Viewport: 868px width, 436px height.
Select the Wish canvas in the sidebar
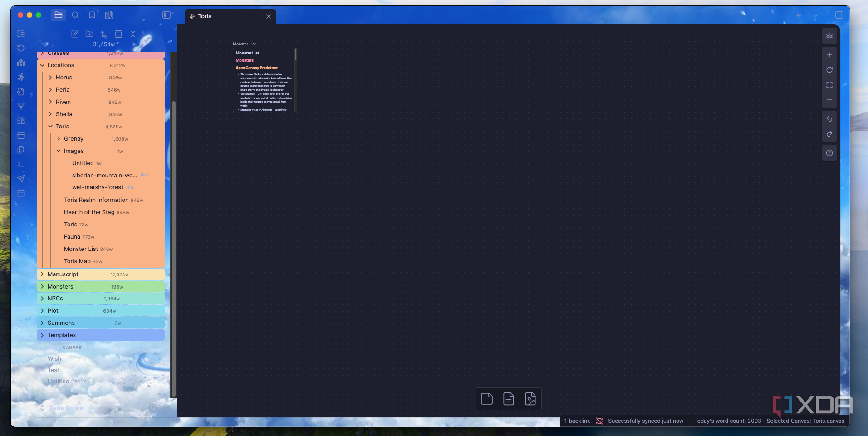54,358
